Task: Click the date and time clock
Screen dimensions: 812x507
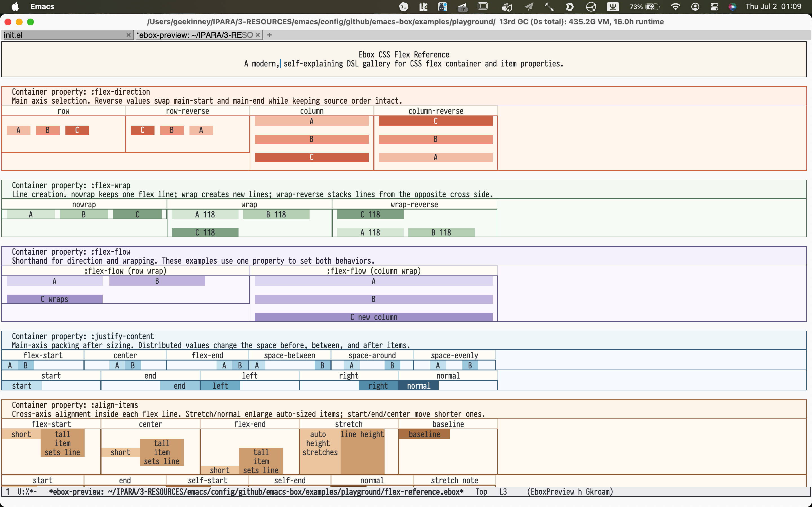Action: pos(773,7)
